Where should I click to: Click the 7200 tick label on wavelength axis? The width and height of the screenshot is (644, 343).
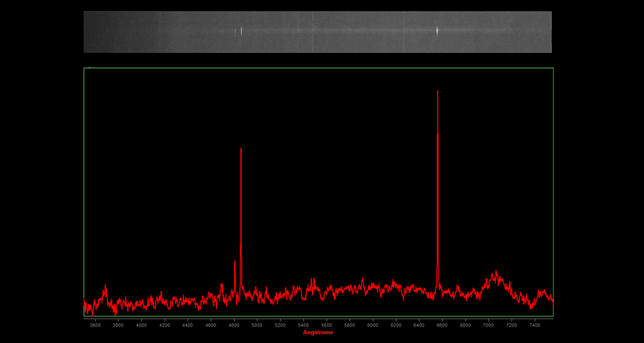tap(512, 324)
